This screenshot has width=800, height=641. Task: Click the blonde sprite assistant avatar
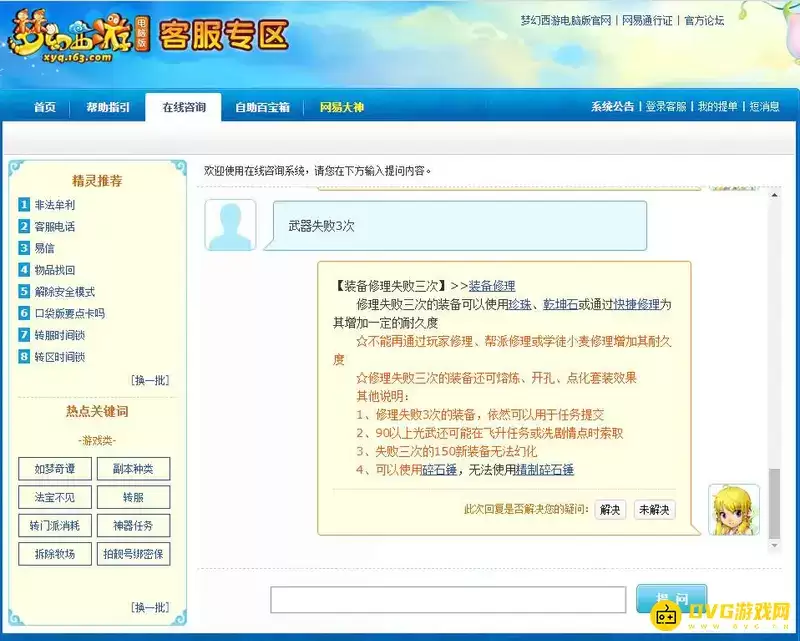pyautogui.click(x=734, y=510)
